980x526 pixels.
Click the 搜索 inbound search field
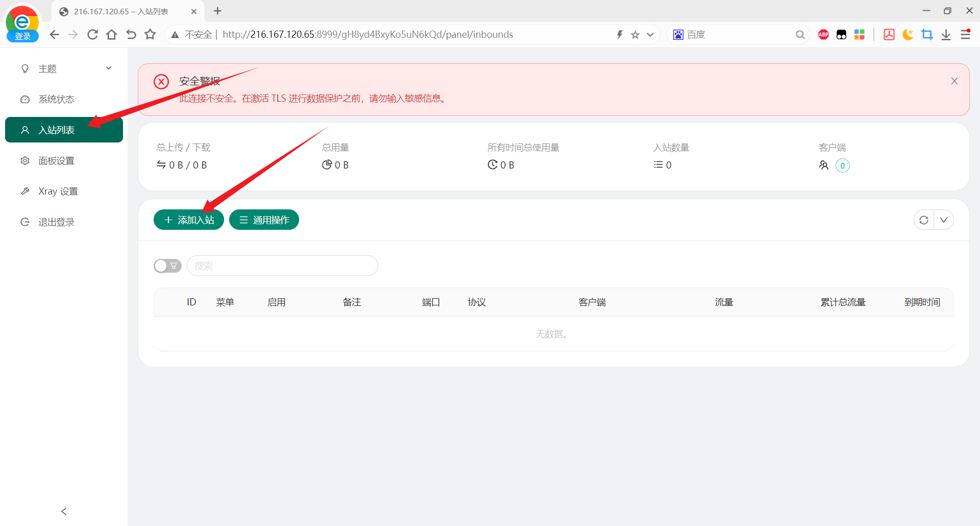point(282,266)
